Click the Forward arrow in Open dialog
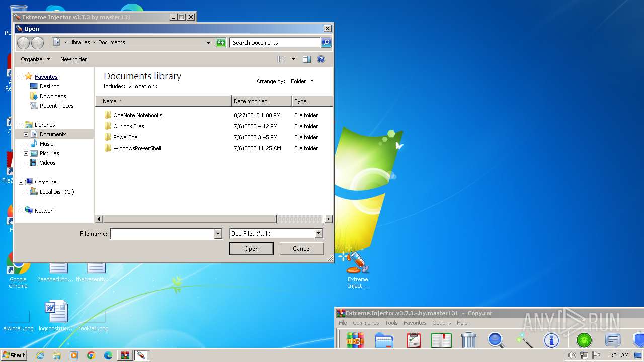Image resolution: width=644 pixels, height=362 pixels. point(37,43)
